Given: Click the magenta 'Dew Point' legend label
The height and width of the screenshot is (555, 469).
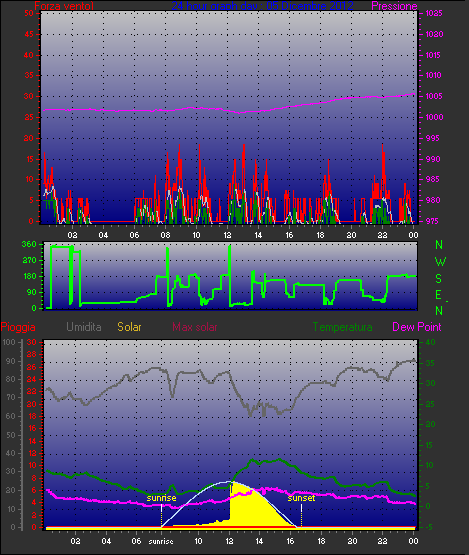Looking at the screenshot, I should click(x=417, y=327).
